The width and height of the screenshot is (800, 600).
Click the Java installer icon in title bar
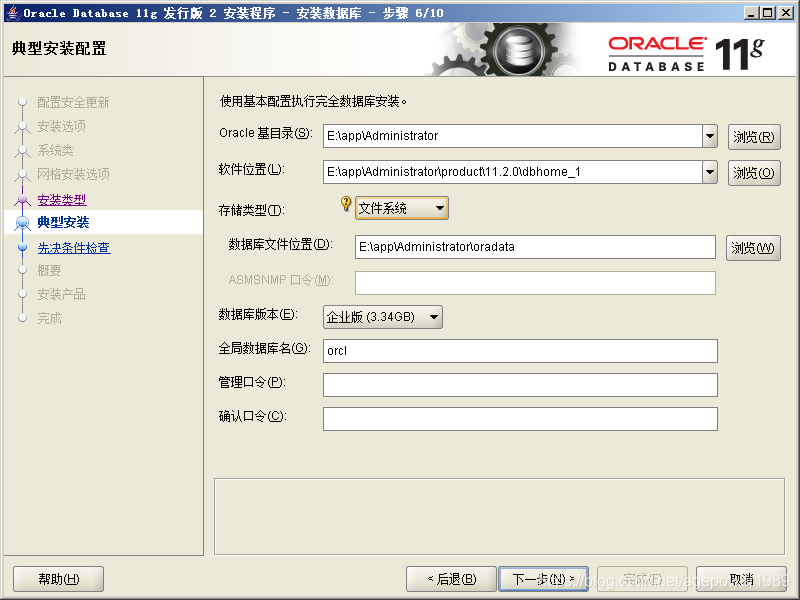pos(13,13)
